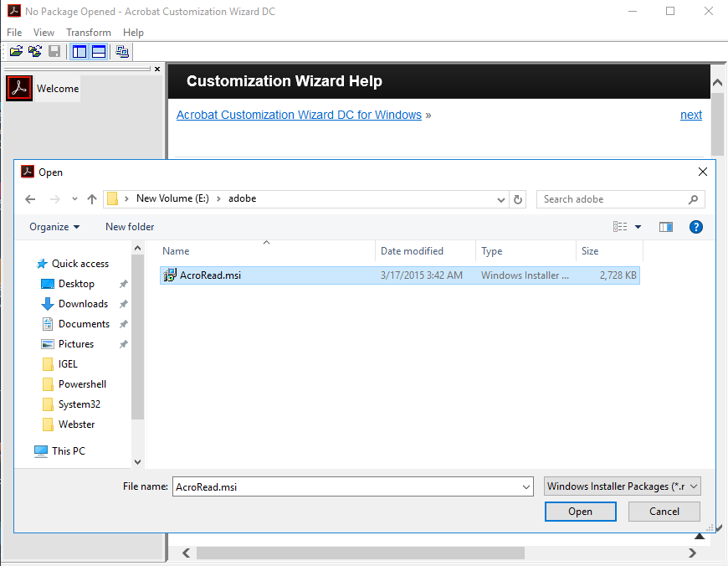This screenshot has width=728, height=566.
Task: Open the File menu
Action: coord(14,33)
